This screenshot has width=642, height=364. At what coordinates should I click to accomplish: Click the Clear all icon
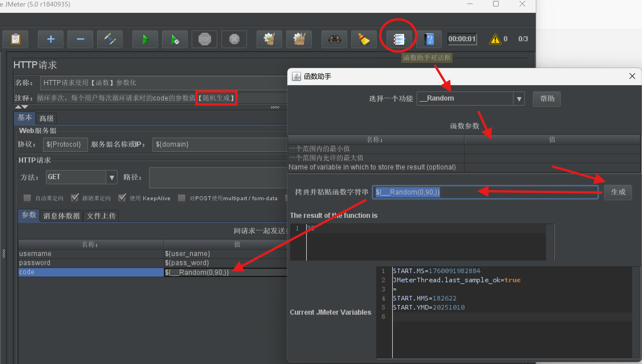click(299, 39)
